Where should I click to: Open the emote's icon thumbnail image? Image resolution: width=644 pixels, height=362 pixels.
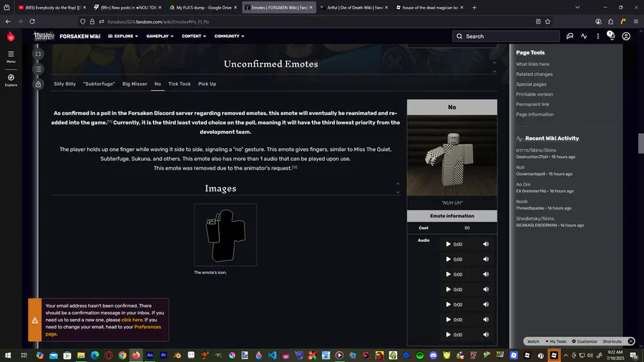pyautogui.click(x=225, y=235)
